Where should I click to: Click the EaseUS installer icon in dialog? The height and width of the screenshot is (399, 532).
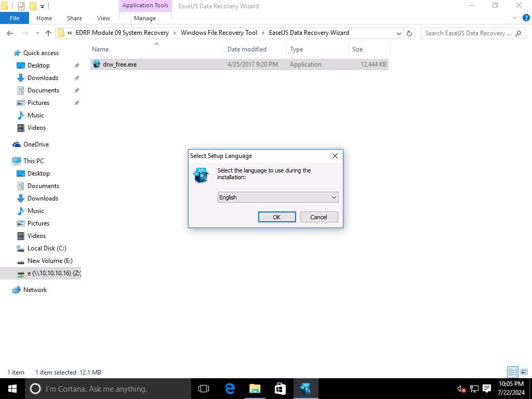click(201, 176)
